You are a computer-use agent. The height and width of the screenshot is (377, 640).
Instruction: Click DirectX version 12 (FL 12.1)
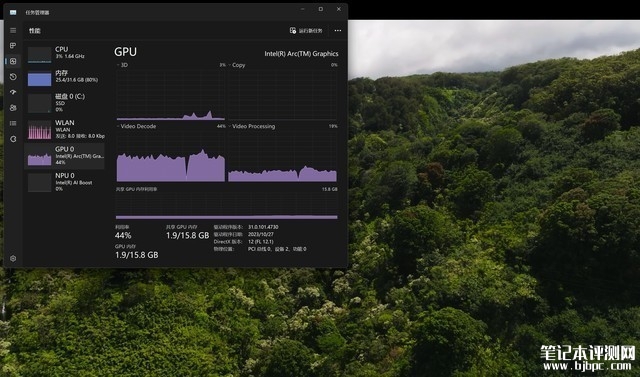click(261, 242)
